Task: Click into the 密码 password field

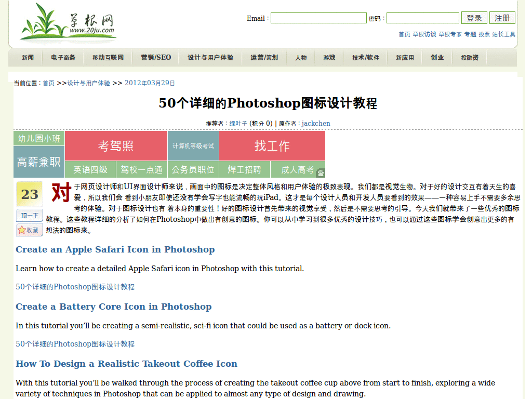Action: (422, 18)
